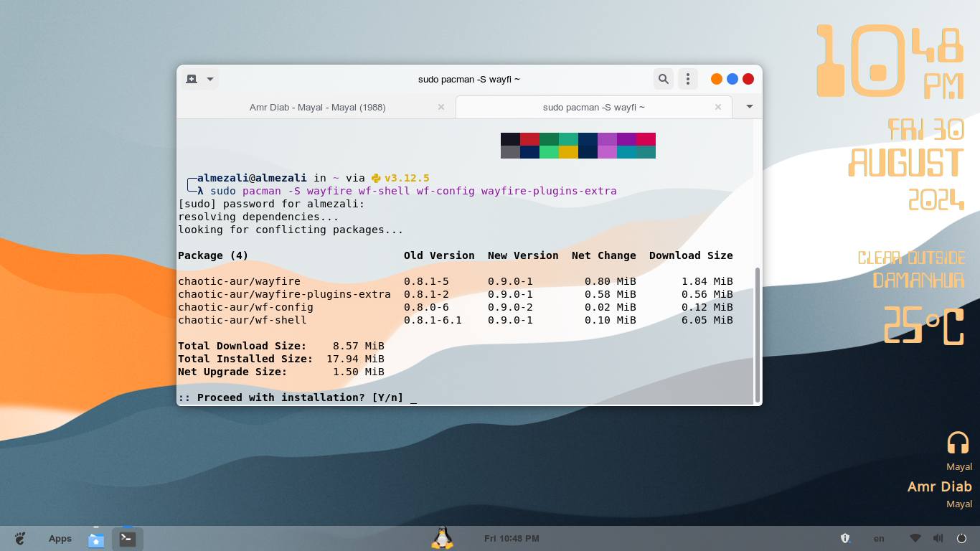This screenshot has height=551, width=980.
Task: Open the tab list dropdown arrow
Action: 750,107
